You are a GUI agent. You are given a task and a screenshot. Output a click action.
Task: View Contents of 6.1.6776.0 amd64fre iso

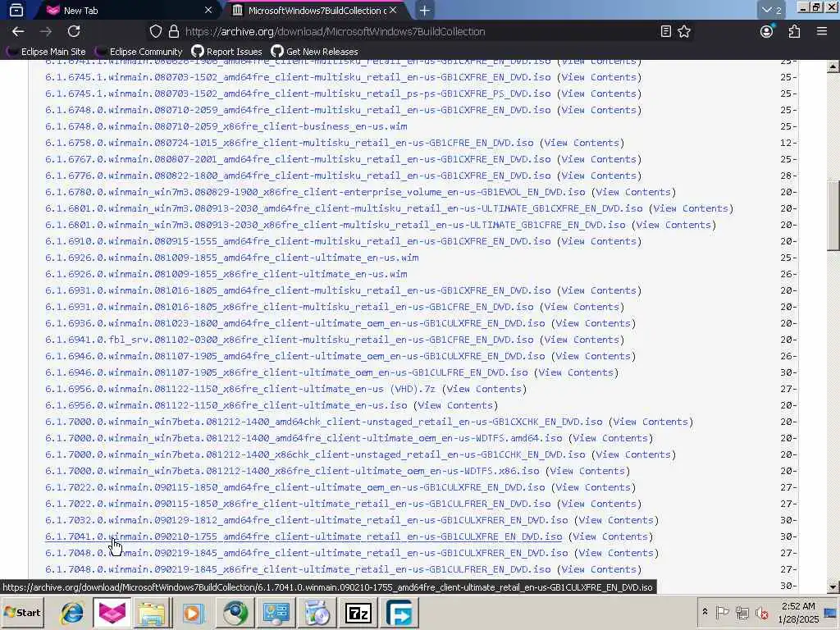[599, 176]
